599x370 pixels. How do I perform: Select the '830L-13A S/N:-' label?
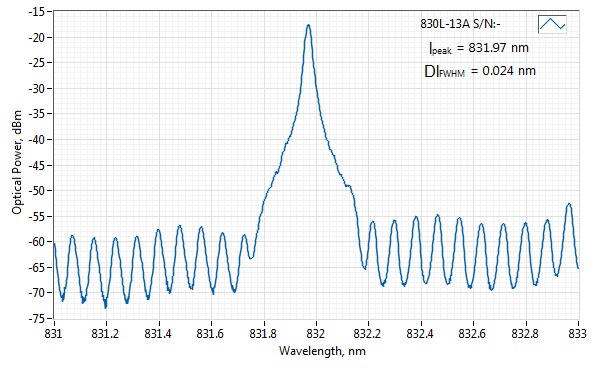(x=460, y=24)
